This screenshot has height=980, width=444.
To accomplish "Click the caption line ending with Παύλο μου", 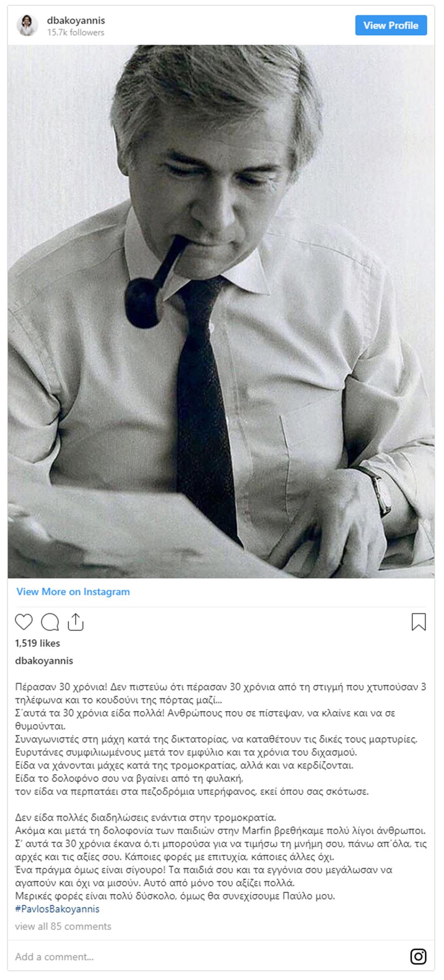I will coord(175,896).
